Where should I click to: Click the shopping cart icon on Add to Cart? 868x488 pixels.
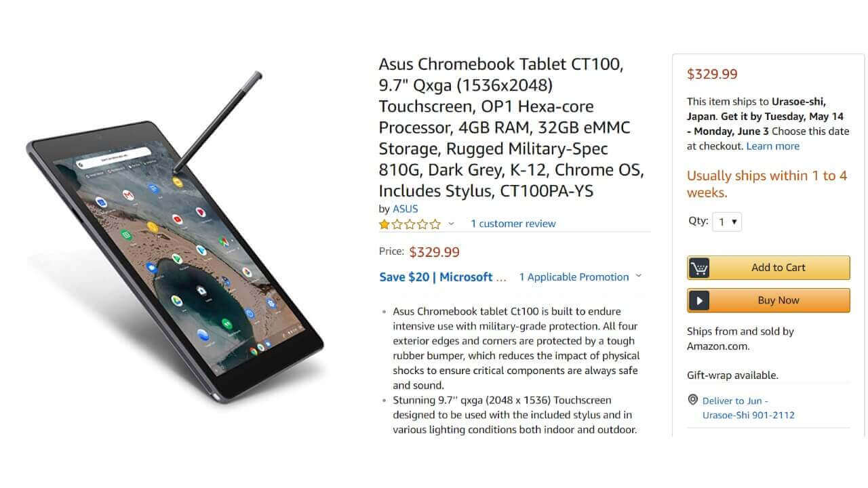699,268
